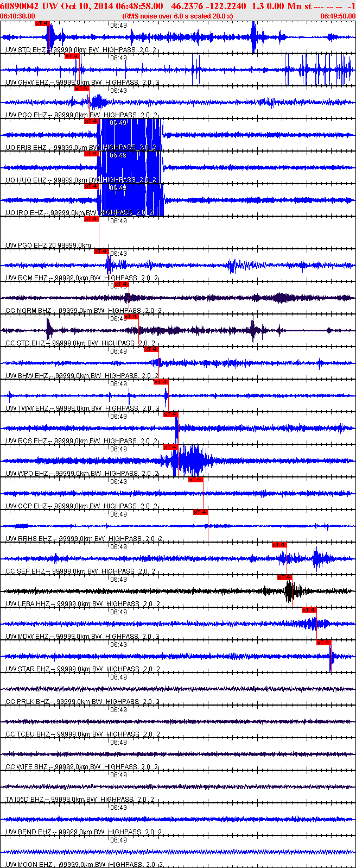Click the coordinates text '46.2376 -122.2240'
The width and height of the screenshot is (356, 868).
click(x=208, y=6)
